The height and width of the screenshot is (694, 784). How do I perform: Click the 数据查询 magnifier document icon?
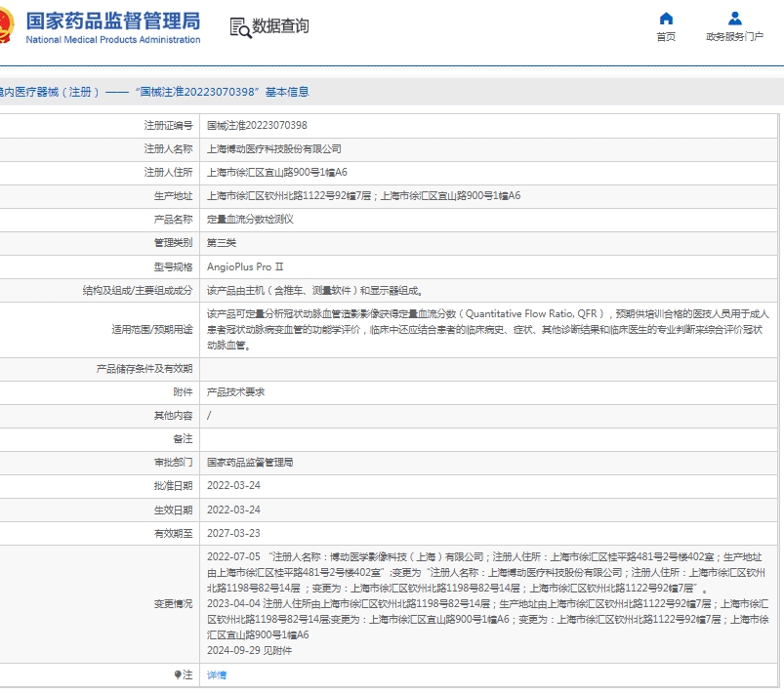click(x=239, y=27)
